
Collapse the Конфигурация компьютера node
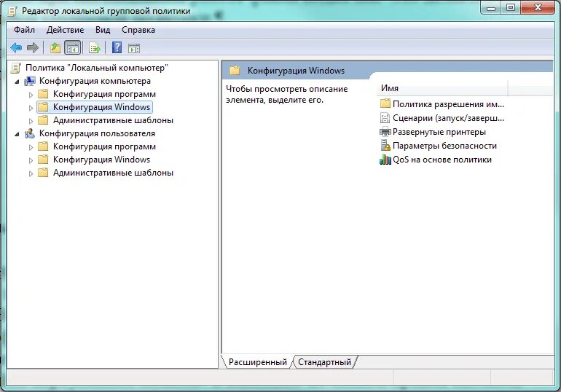pos(17,82)
